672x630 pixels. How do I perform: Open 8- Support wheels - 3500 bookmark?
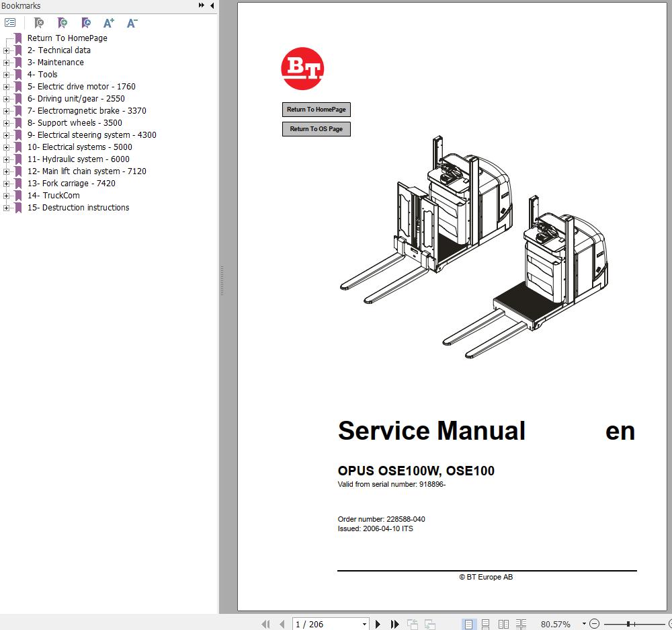tap(75, 122)
